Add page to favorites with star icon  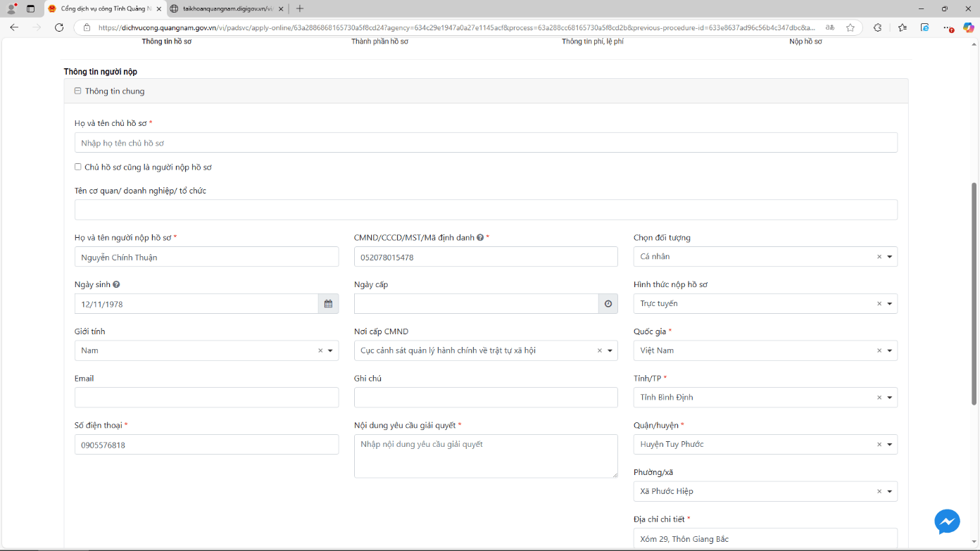click(850, 27)
